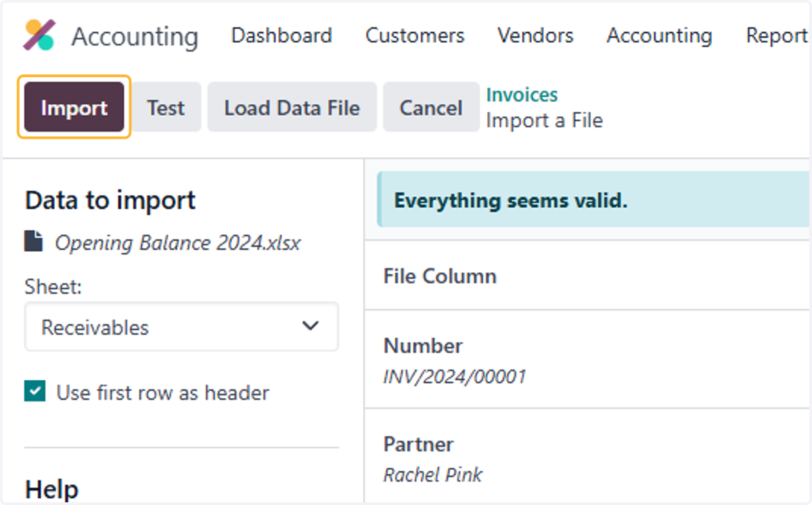Select the Partner column row
The image size is (812, 505).
tap(588, 456)
